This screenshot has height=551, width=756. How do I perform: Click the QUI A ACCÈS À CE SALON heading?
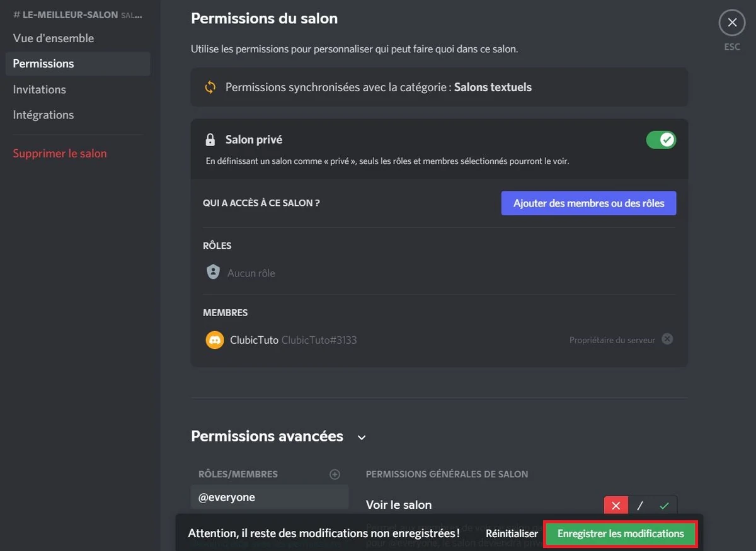[x=261, y=203]
